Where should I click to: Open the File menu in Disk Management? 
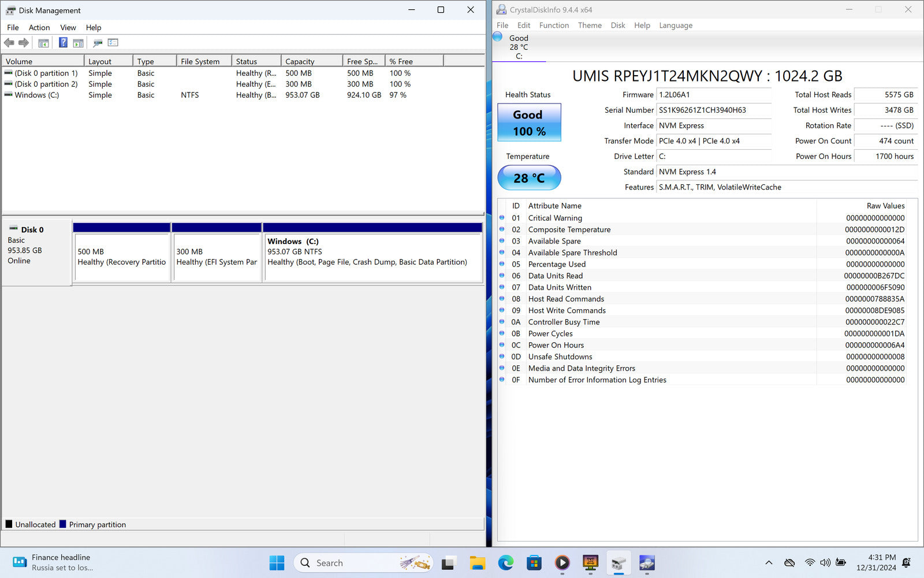coord(13,28)
